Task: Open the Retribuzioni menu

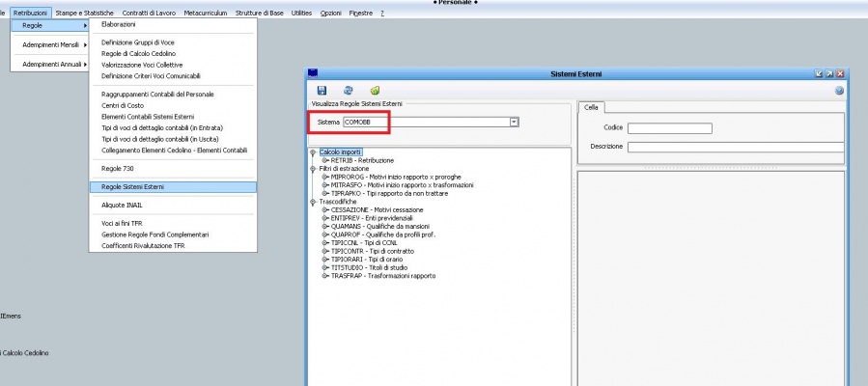Action: 31,13
